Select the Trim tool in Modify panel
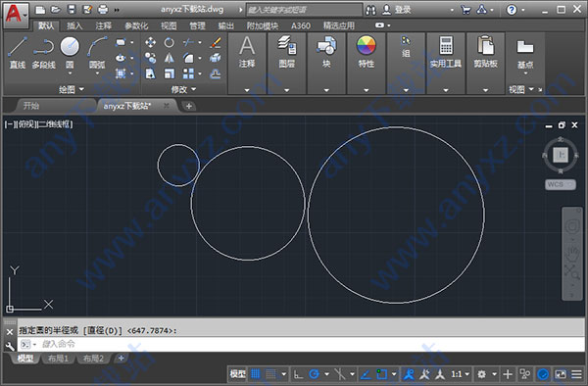This screenshot has height=386, width=588. pyautogui.click(x=188, y=42)
